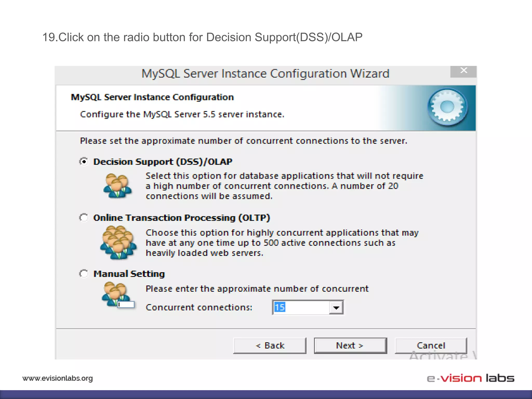Click the DSS/OLAP three-user group icon

click(117, 186)
